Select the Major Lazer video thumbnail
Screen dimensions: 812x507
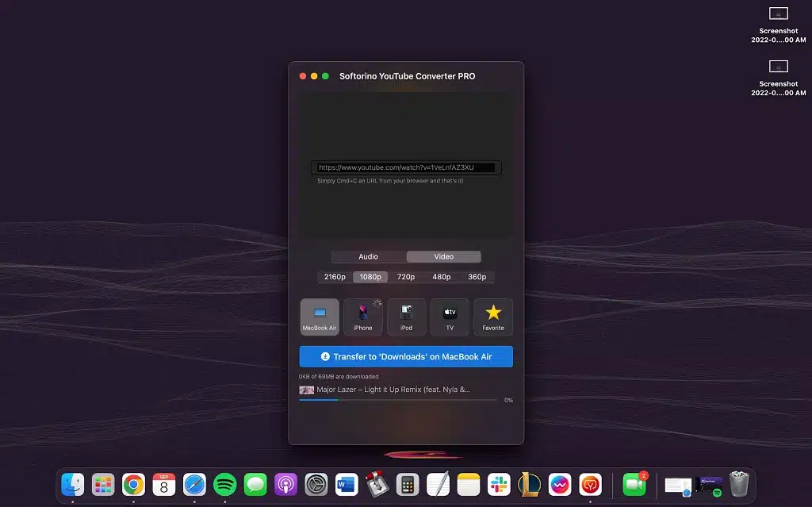click(x=306, y=390)
